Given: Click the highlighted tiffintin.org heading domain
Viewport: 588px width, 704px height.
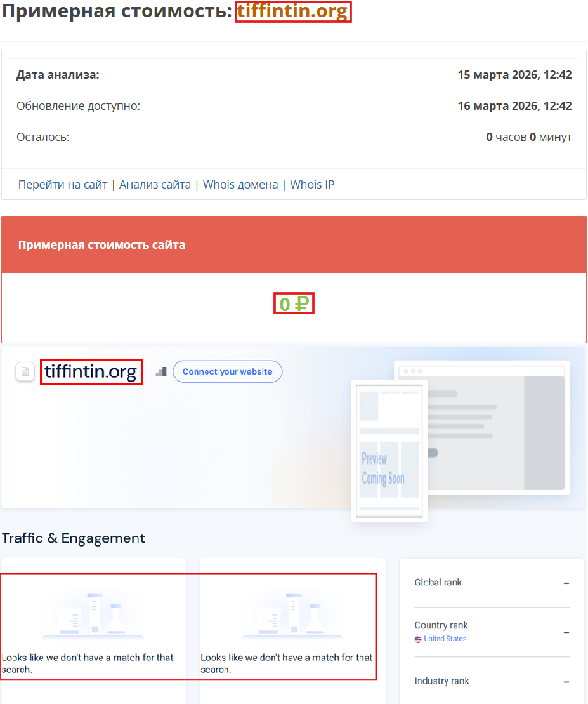Looking at the screenshot, I should click(x=292, y=11).
